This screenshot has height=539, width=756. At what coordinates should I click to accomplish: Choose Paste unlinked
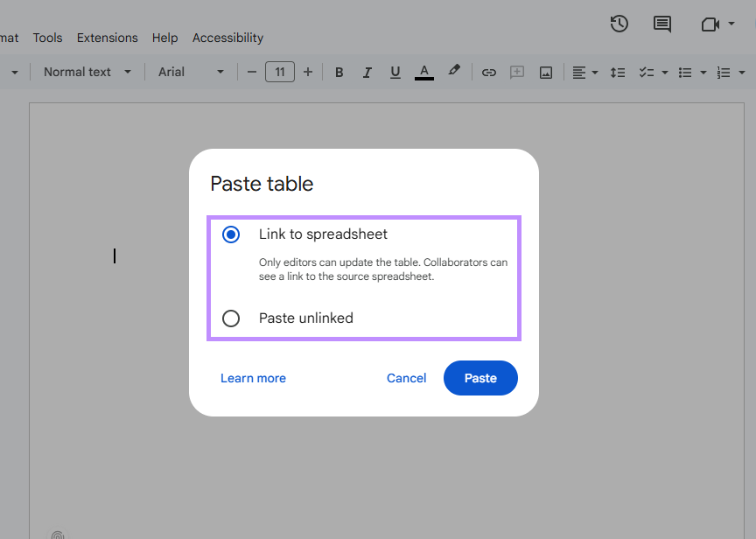pos(231,318)
